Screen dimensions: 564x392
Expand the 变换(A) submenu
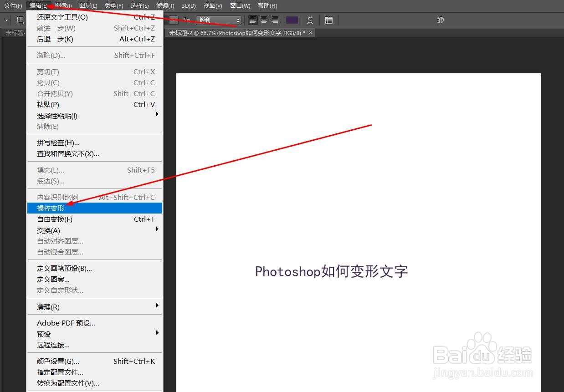(48, 230)
